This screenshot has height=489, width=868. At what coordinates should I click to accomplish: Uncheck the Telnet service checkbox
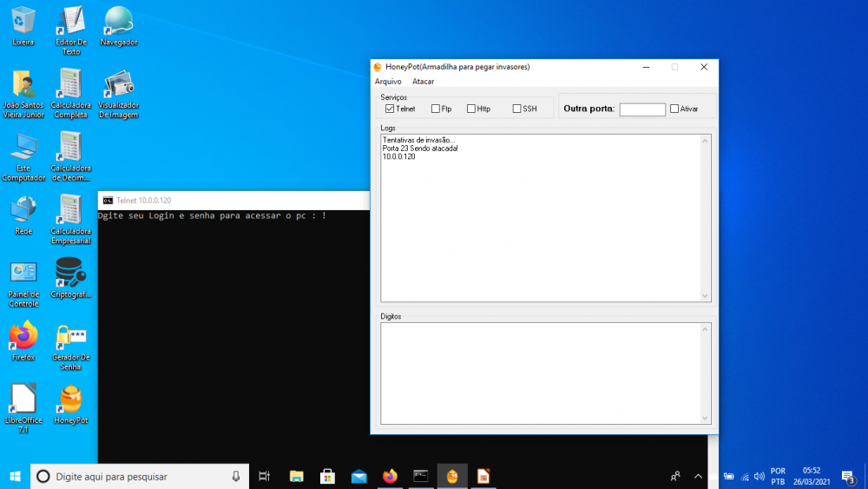click(390, 109)
